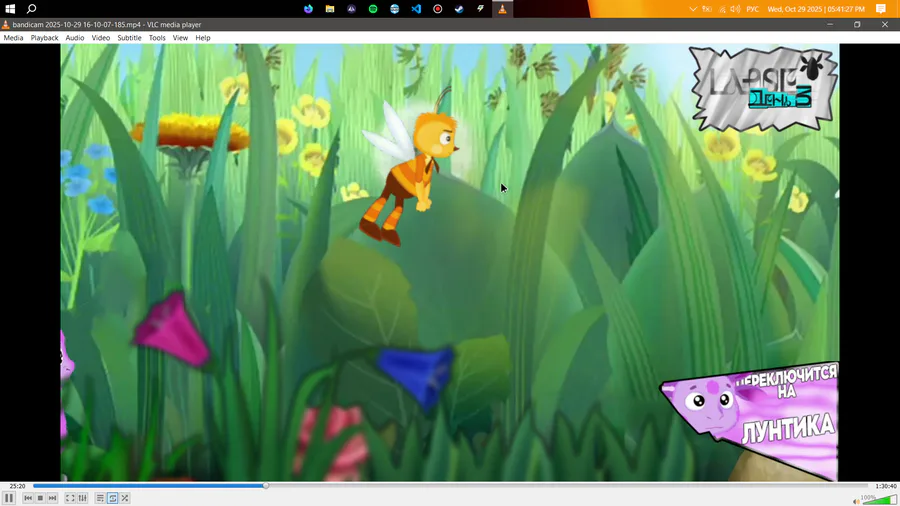Click the seek handle on the timeline

click(x=266, y=485)
